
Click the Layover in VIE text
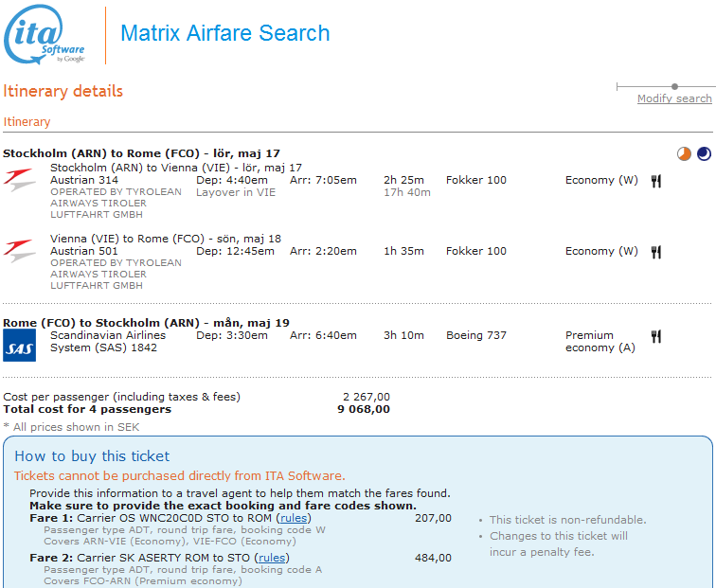click(x=235, y=192)
